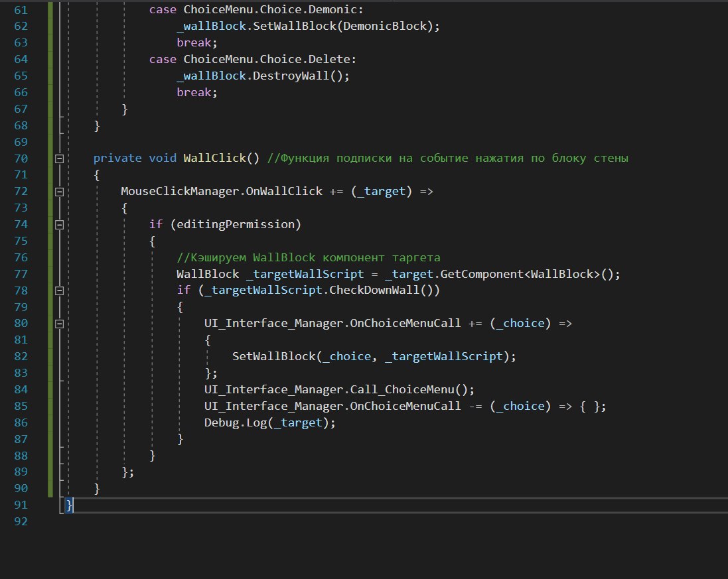Click 'UI_Interface_Manager.OnChoiceMenuCall' on line 80

(332, 324)
